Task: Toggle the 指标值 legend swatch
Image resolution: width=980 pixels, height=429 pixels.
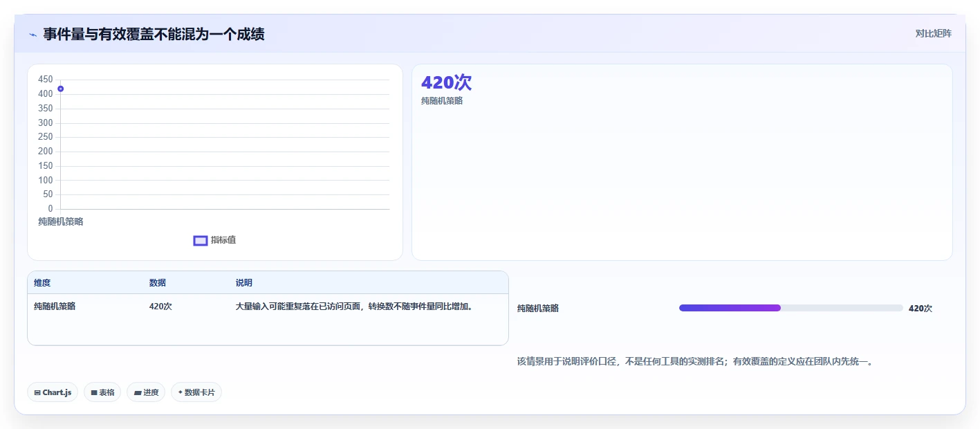Action: pyautogui.click(x=201, y=240)
